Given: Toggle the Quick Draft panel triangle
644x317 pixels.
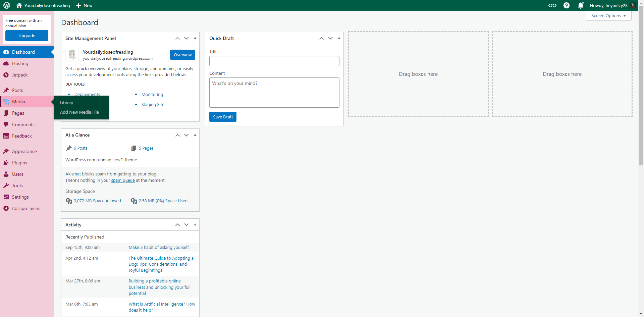Looking at the screenshot, I should [x=339, y=38].
